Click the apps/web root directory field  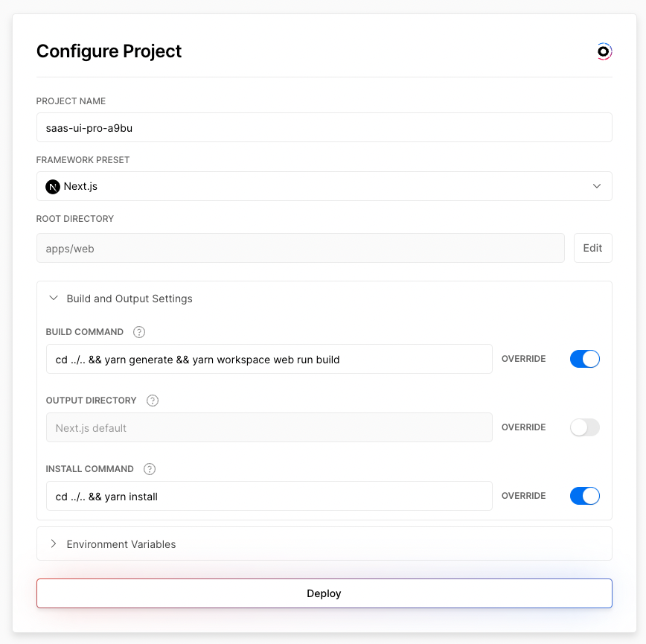click(301, 248)
